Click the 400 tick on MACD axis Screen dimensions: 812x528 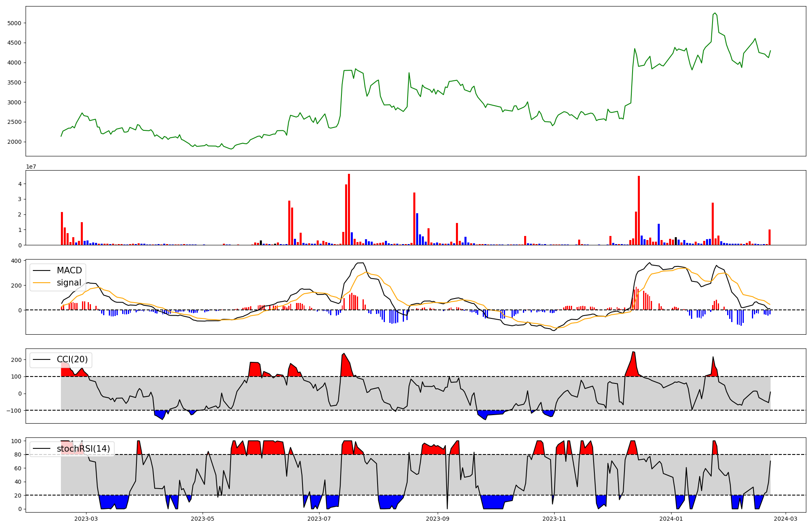click(17, 261)
